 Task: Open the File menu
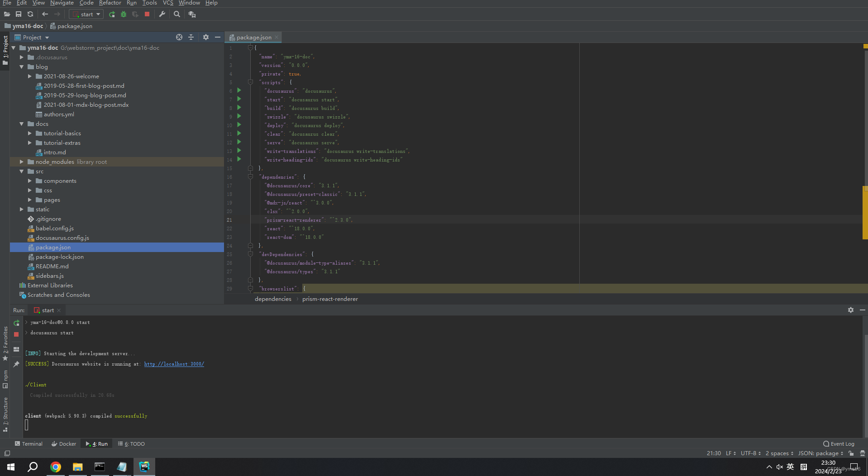tap(7, 3)
